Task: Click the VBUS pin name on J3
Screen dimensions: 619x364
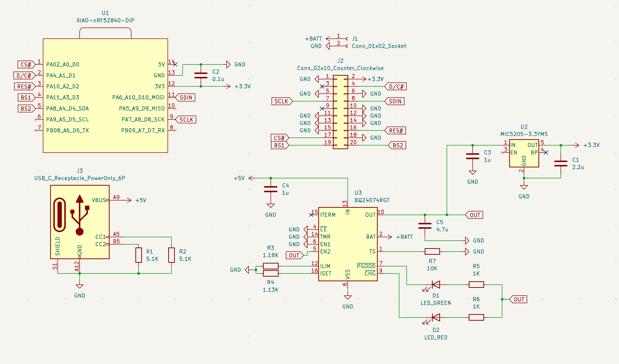Action: pyautogui.click(x=99, y=200)
